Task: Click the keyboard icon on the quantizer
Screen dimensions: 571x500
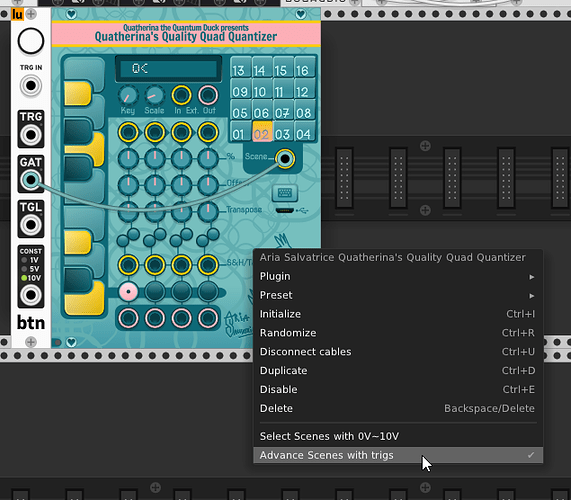Action: pos(285,193)
